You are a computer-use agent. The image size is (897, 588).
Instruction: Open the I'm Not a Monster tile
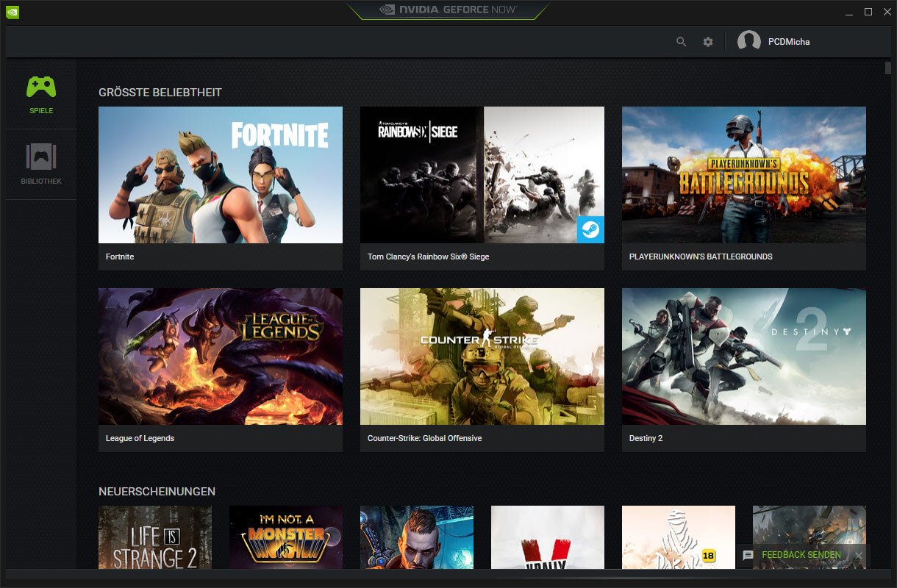[x=286, y=537]
